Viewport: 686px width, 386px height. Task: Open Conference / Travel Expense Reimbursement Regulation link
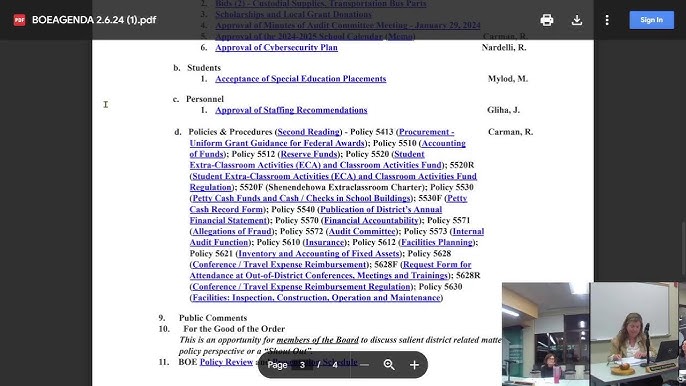301,287
